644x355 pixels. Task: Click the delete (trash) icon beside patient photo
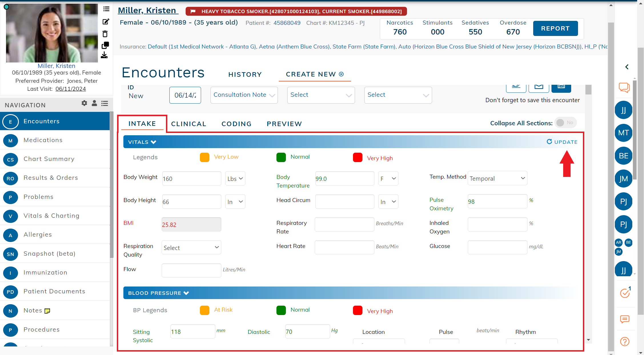[106, 34]
